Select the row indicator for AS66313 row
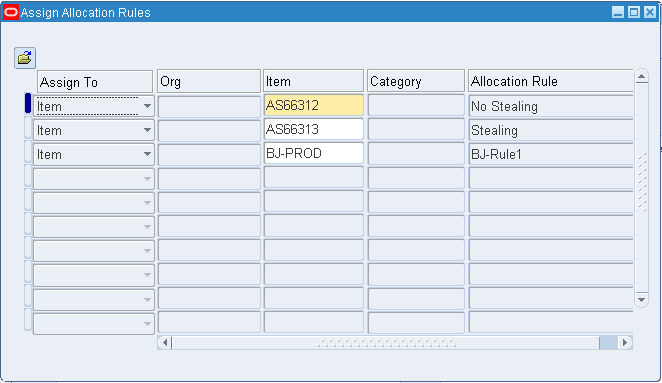 tap(28, 128)
